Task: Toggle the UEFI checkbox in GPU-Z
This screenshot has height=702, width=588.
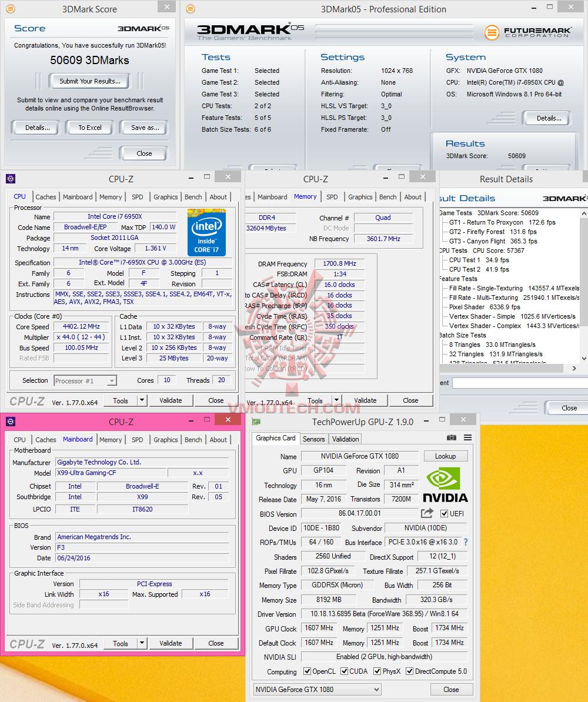Action: tap(445, 513)
